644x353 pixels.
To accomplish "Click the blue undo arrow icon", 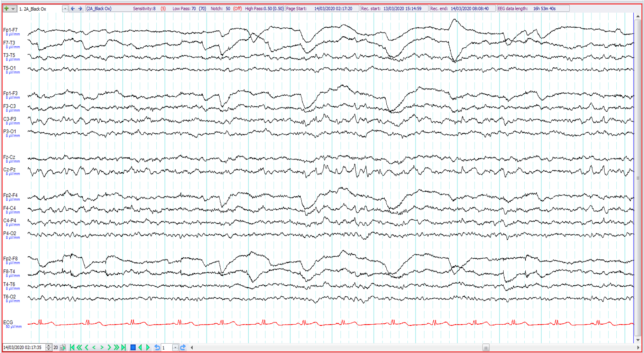I will pyautogui.click(x=157, y=347).
